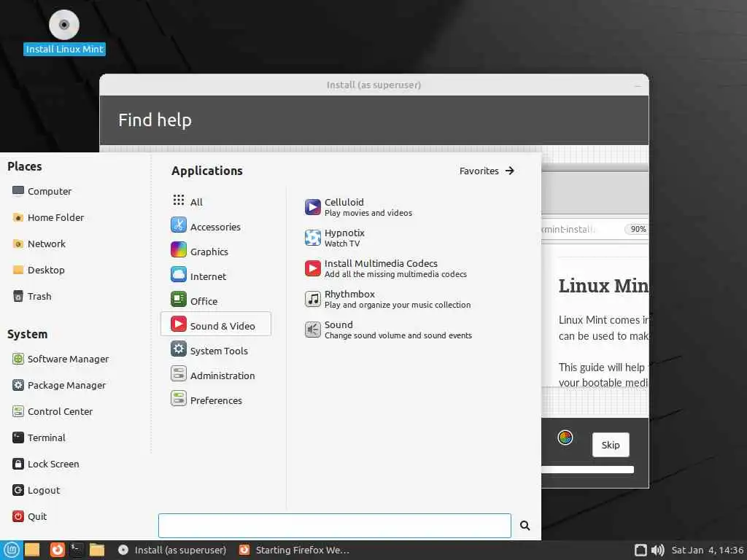Click the Software Manager icon

pyautogui.click(x=18, y=359)
